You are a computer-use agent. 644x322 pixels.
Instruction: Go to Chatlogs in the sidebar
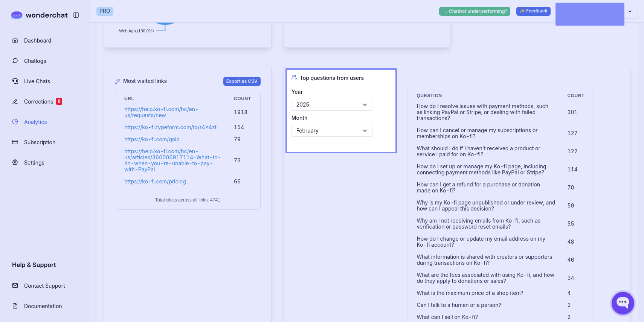35,61
